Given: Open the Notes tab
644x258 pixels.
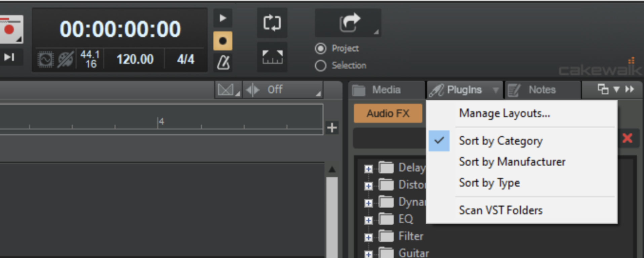Looking at the screenshot, I should click(x=542, y=90).
